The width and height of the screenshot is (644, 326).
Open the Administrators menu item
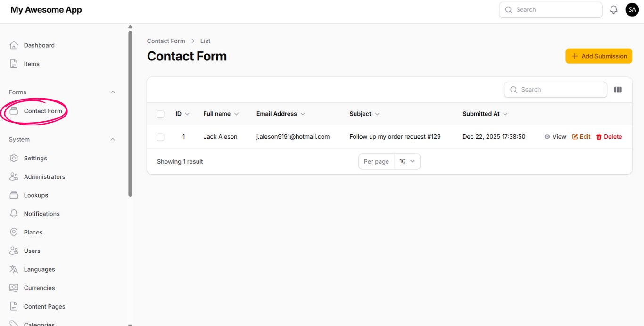pos(44,177)
